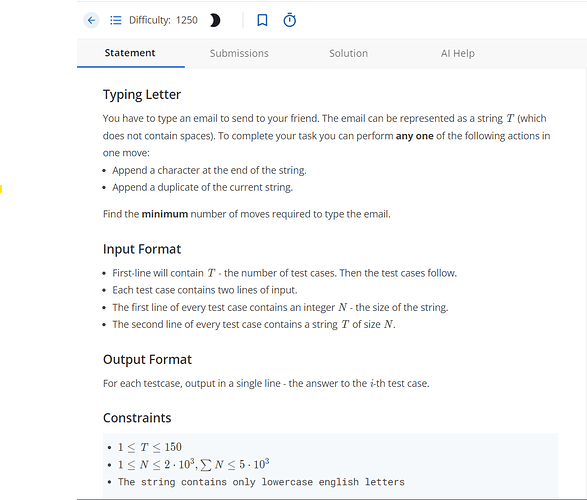Click "The second line of every test case" bullet
The height and width of the screenshot is (500, 587).
pos(254,324)
